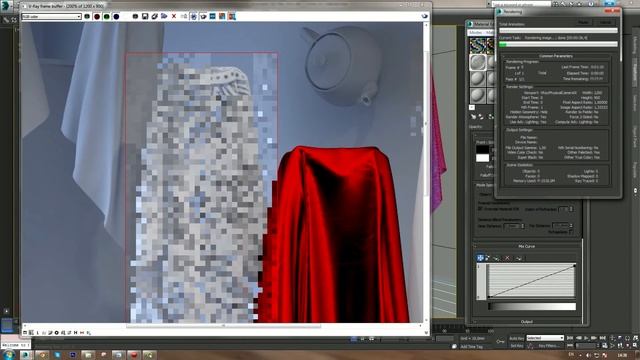640x360 pixels.
Task: Go to the end frame
Action: coord(602,338)
